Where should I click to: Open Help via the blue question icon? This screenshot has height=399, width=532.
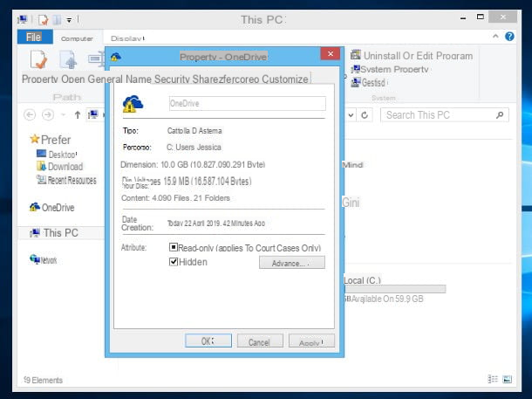click(x=509, y=37)
